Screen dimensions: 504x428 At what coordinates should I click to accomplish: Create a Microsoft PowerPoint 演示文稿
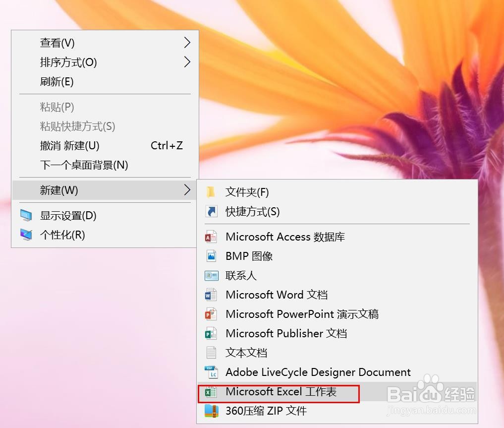(337, 314)
